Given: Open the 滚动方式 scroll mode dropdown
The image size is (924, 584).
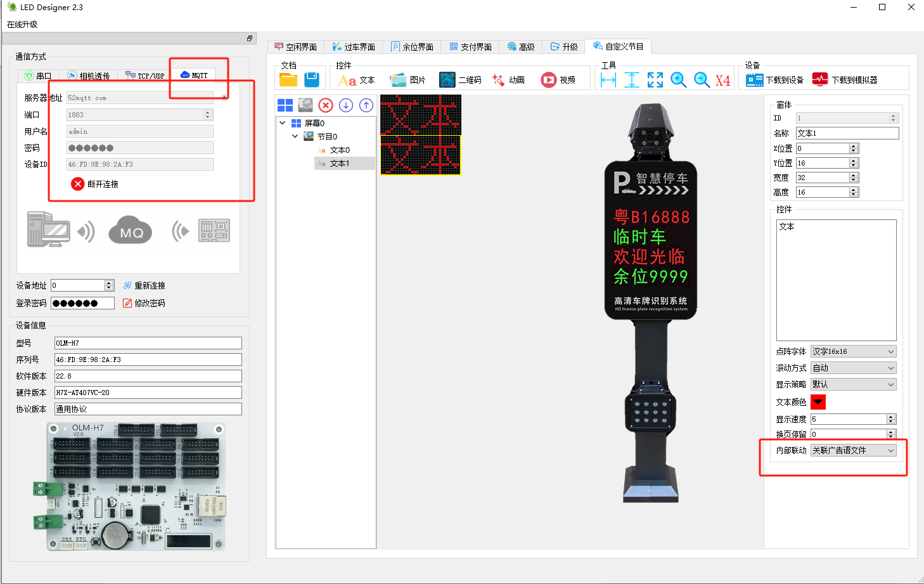Looking at the screenshot, I should click(x=853, y=368).
